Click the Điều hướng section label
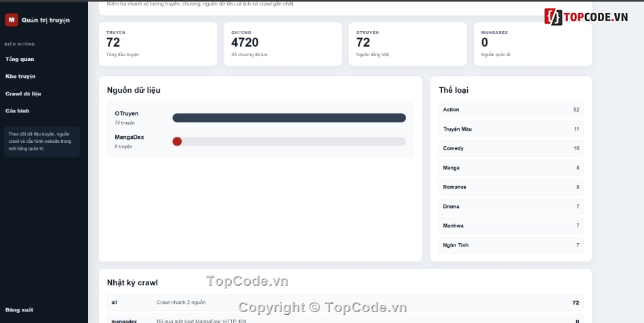This screenshot has height=323, width=644. tap(20, 44)
